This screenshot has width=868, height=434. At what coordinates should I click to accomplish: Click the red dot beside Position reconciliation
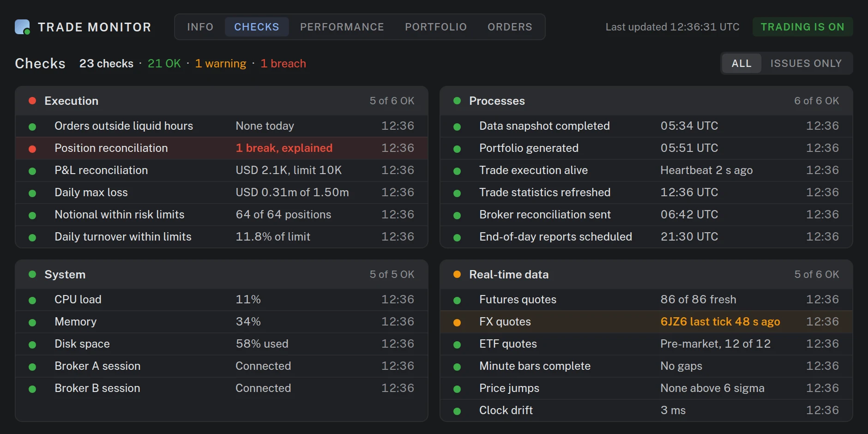(32, 149)
